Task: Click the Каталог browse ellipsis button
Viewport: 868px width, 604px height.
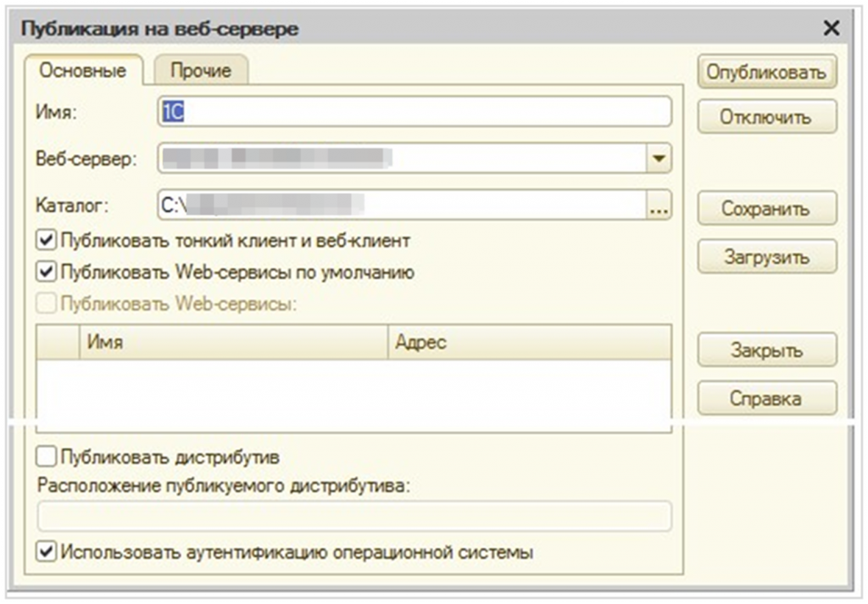Action: [x=659, y=206]
